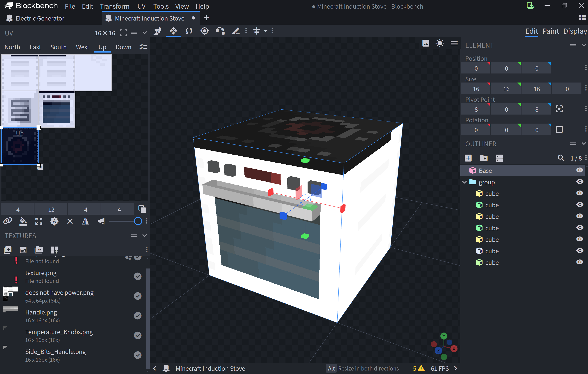Select the Up face in the UV panel
The width and height of the screenshot is (588, 374).
click(102, 47)
